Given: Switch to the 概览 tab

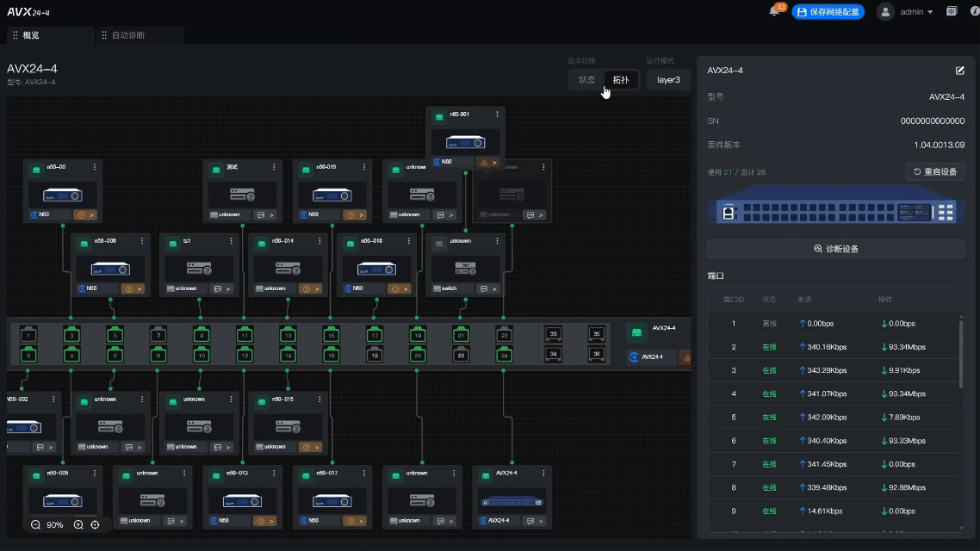Looking at the screenshot, I should coord(30,35).
